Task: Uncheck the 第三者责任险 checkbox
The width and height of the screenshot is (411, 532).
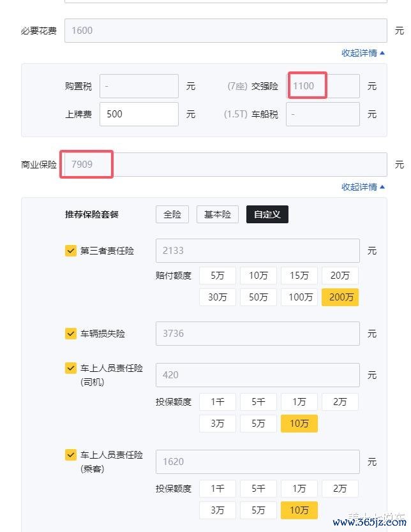Action: (71, 251)
